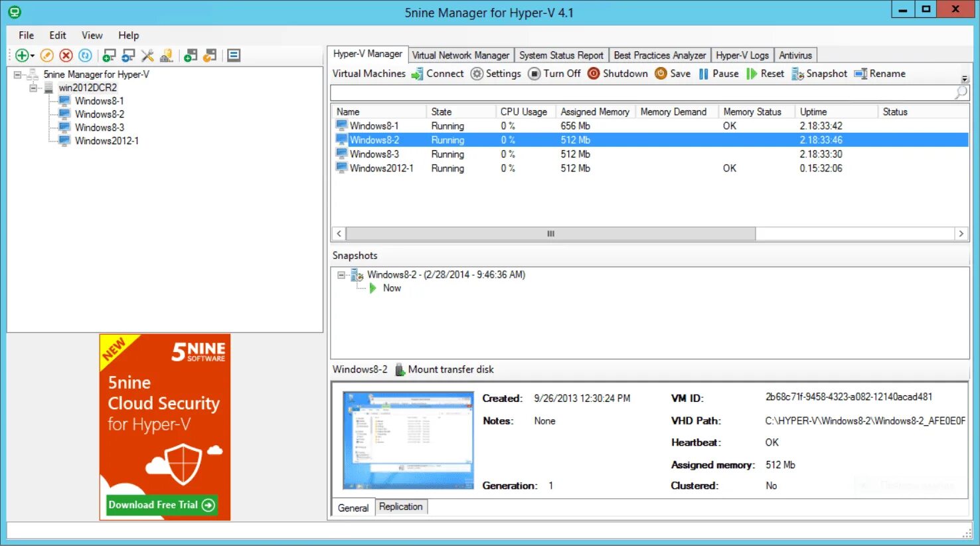The height and width of the screenshot is (546, 980).
Task: Click the Windows8-2 VM screen thumbnail
Action: pyautogui.click(x=408, y=440)
